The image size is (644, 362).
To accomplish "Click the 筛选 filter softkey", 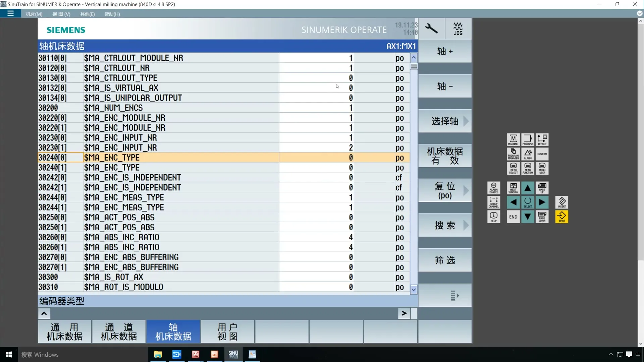I will (x=445, y=260).
